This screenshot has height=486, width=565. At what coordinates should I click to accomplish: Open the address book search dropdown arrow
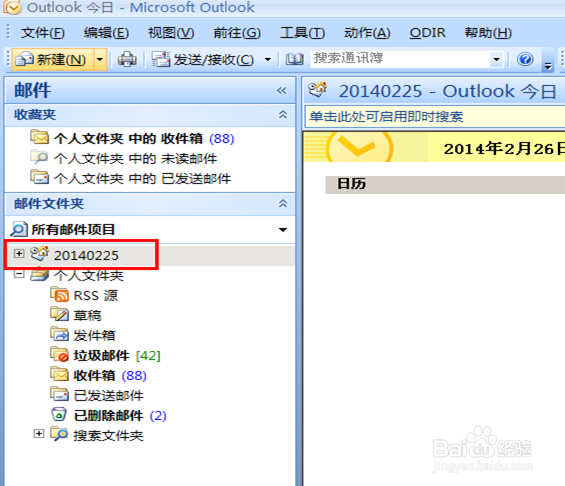point(496,59)
